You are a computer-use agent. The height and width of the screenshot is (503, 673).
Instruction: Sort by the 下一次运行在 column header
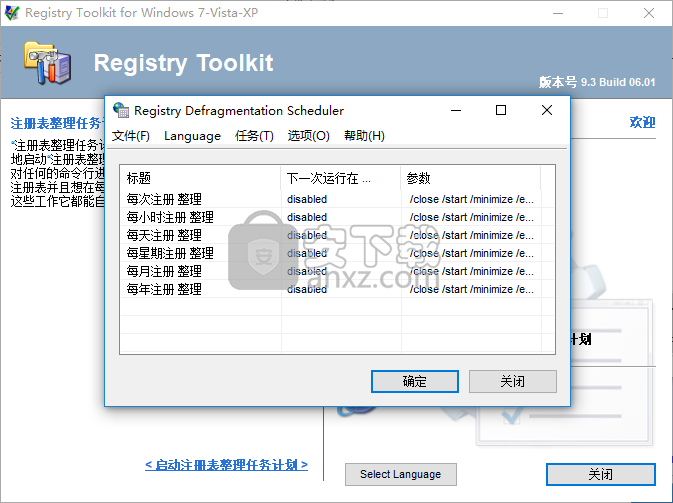click(x=341, y=178)
